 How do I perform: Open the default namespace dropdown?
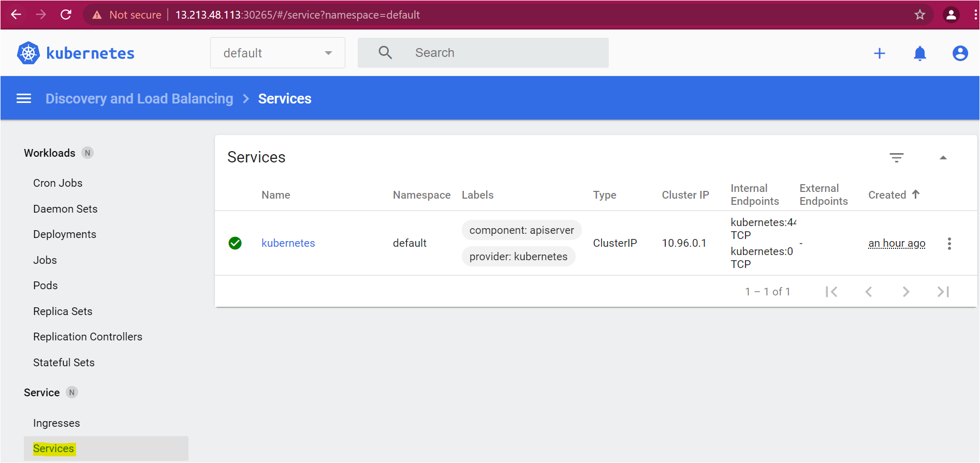277,53
